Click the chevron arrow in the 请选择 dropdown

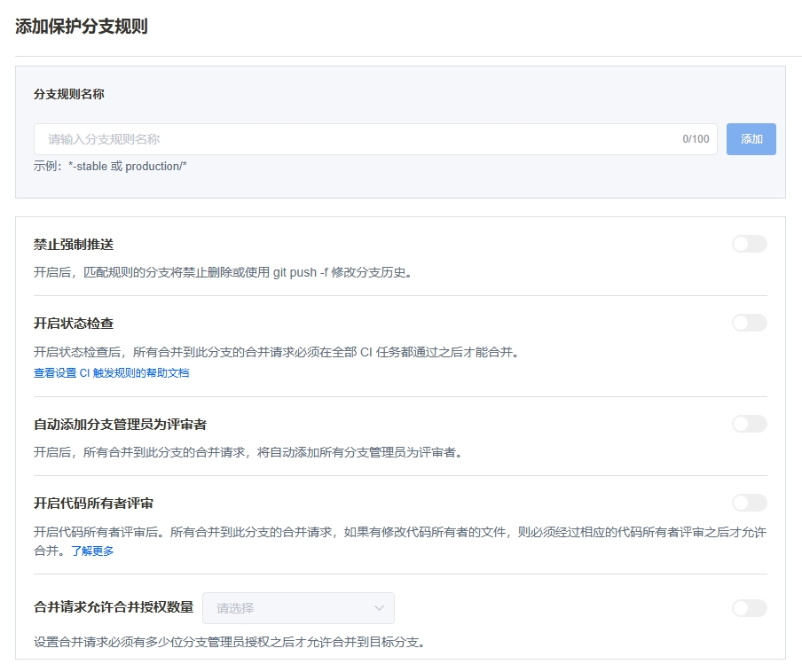tap(379, 608)
